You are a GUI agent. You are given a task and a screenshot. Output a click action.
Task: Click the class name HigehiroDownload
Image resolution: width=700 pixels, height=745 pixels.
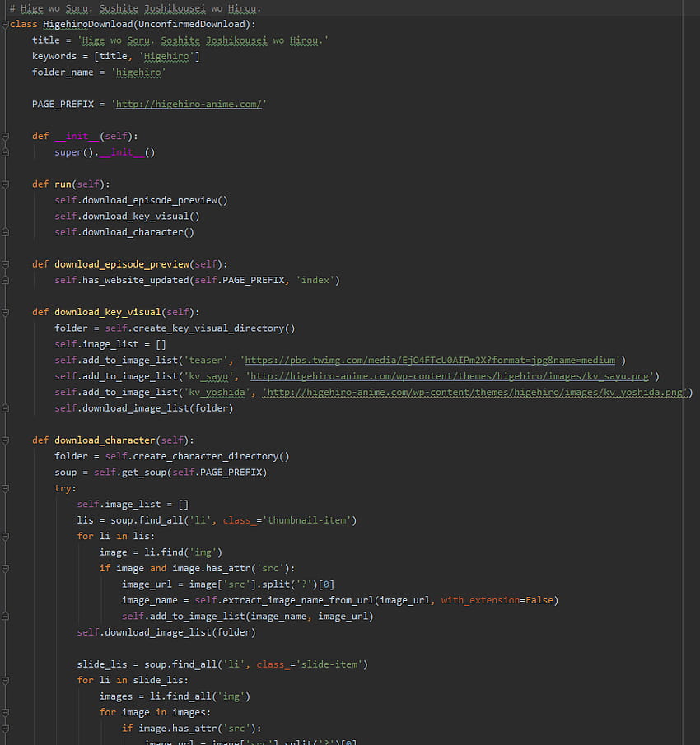tap(88, 24)
